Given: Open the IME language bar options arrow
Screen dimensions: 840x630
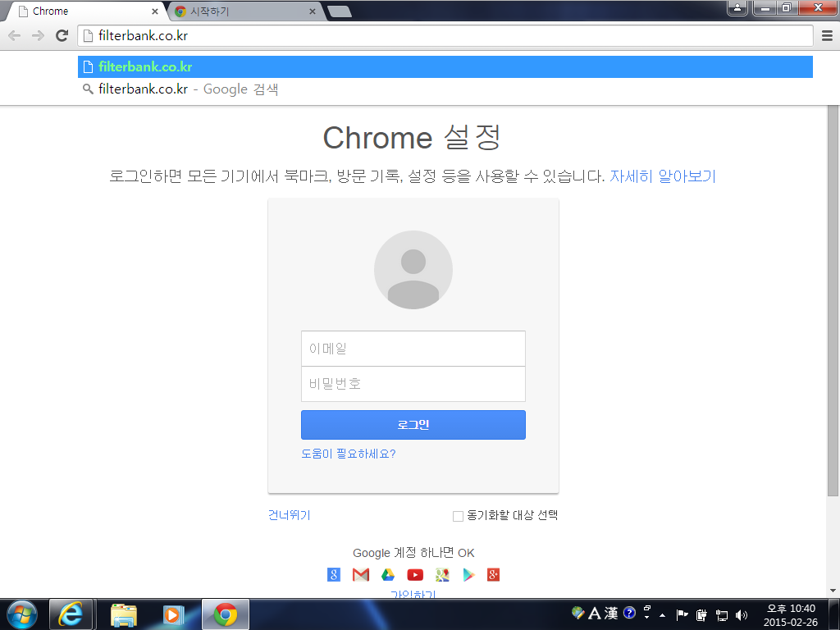Looking at the screenshot, I should tap(647, 617).
